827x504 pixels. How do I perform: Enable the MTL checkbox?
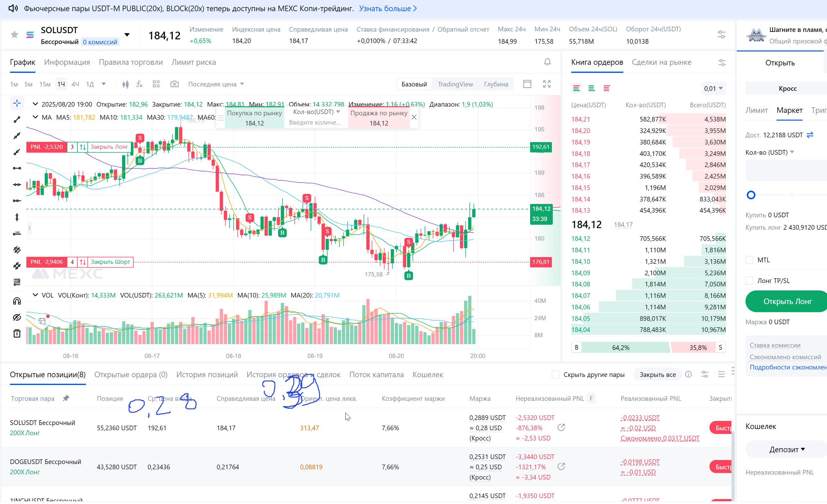tap(749, 260)
